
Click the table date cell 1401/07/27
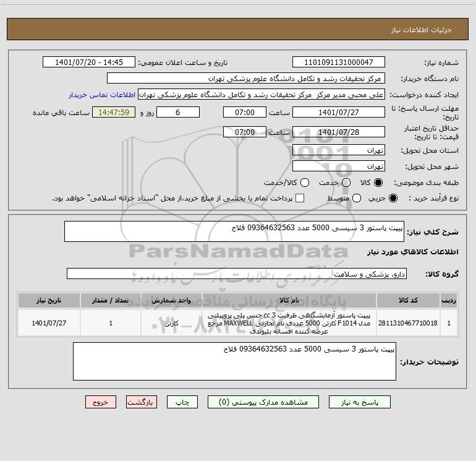[x=49, y=323]
